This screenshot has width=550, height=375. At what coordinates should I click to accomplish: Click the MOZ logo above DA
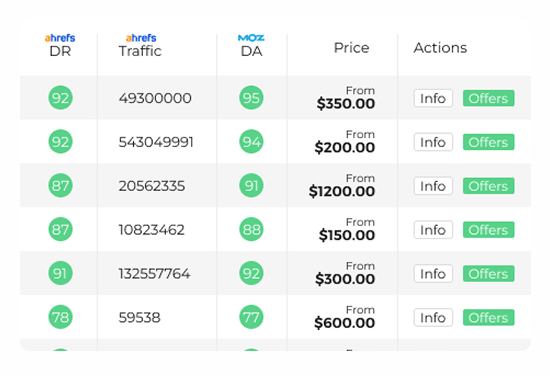(251, 38)
